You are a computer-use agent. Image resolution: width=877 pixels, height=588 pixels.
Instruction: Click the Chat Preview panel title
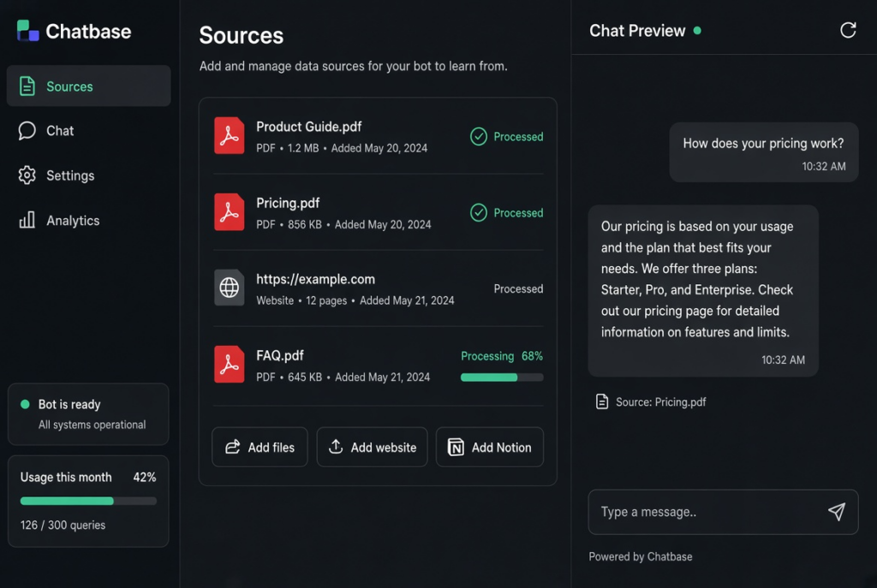[637, 30]
